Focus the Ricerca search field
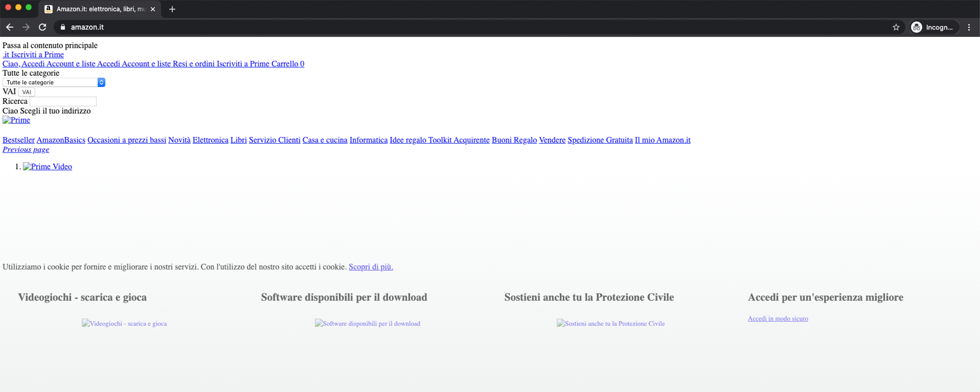Image resolution: width=980 pixels, height=392 pixels. [x=63, y=101]
